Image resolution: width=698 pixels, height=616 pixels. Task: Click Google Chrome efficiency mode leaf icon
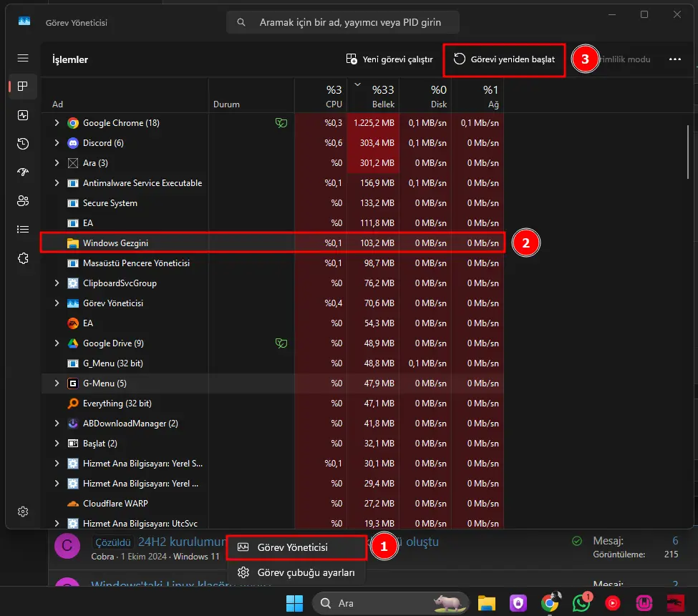coord(281,123)
